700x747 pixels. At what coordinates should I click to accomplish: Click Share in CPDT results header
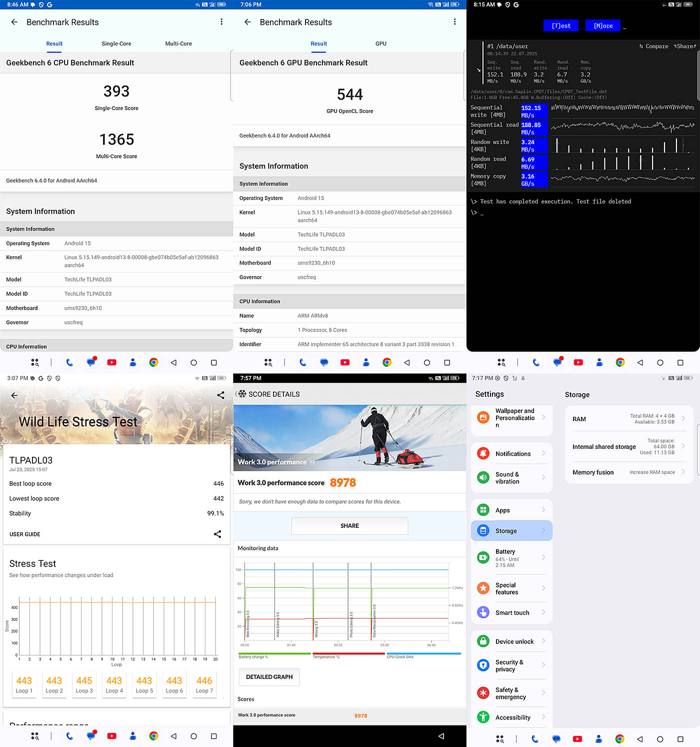(x=685, y=46)
